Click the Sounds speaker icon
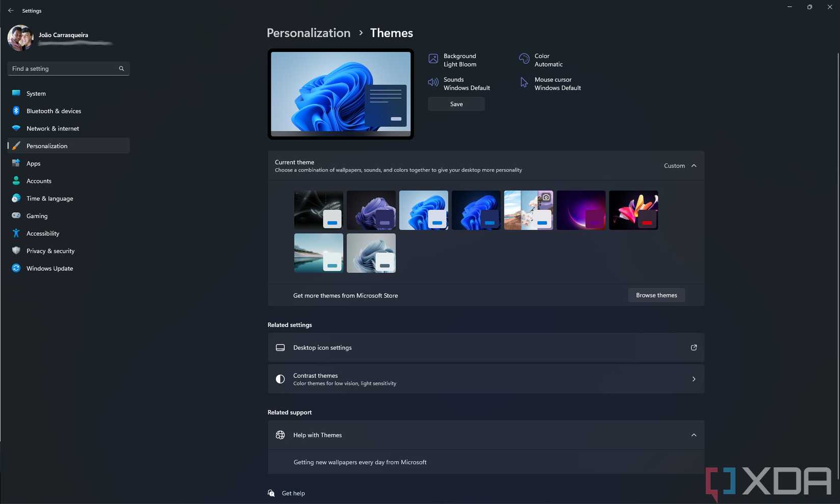 click(x=433, y=82)
